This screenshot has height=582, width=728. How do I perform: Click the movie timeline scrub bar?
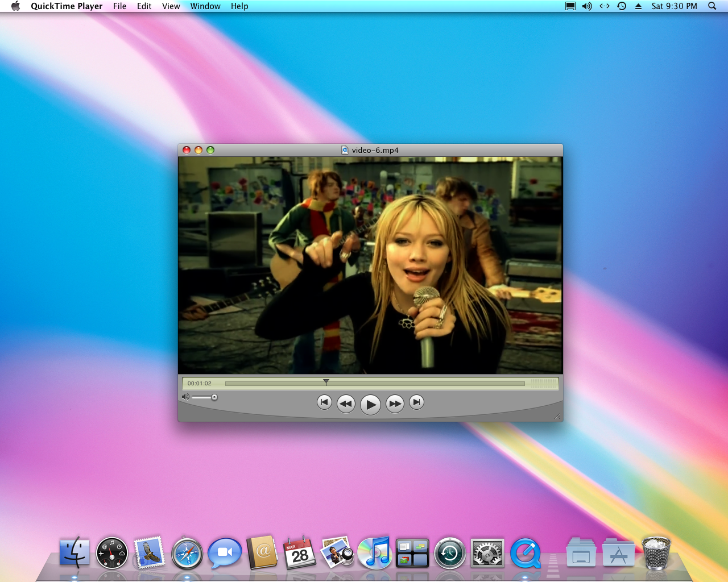(375, 384)
